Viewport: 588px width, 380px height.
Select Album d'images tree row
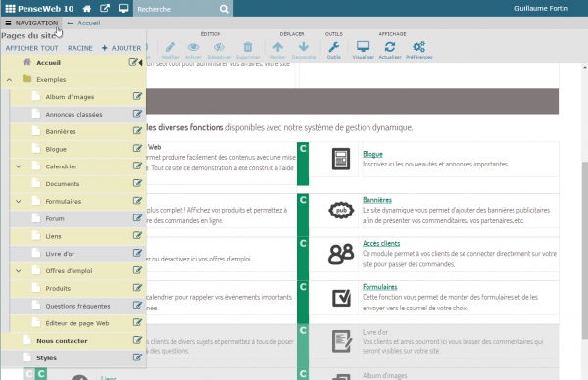click(77, 97)
